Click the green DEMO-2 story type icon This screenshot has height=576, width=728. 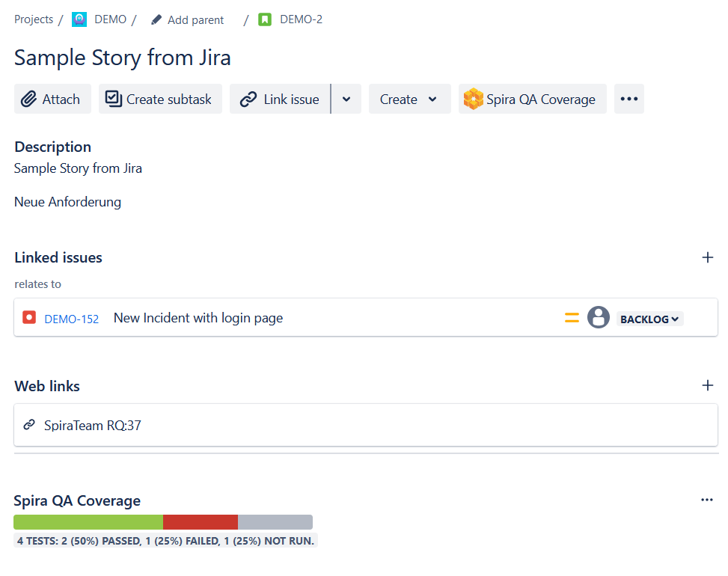(x=265, y=19)
